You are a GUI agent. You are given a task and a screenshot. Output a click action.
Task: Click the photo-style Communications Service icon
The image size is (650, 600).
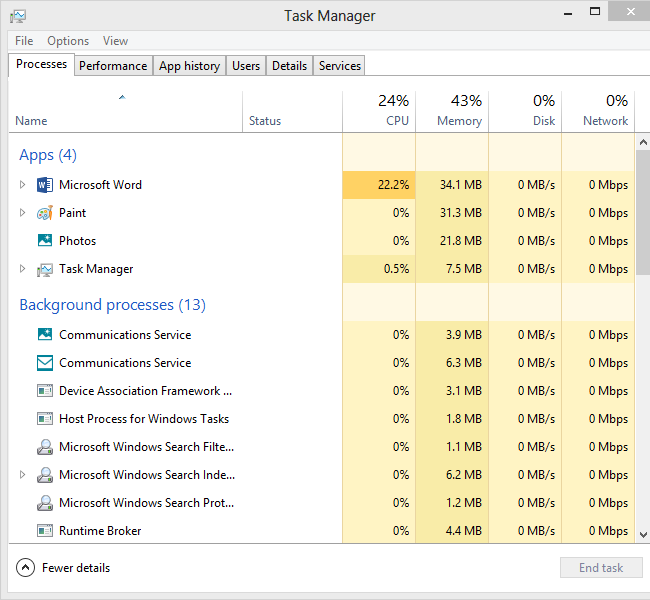pos(45,334)
